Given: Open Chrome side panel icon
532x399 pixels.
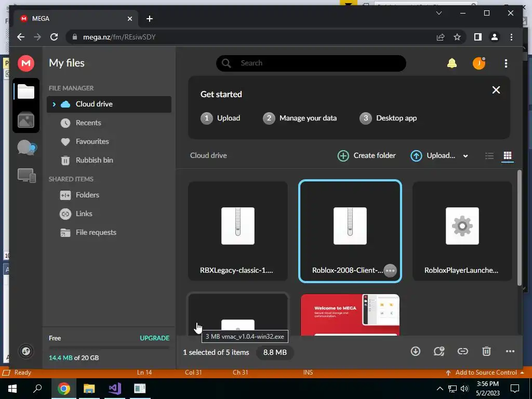Looking at the screenshot, I should (x=478, y=37).
